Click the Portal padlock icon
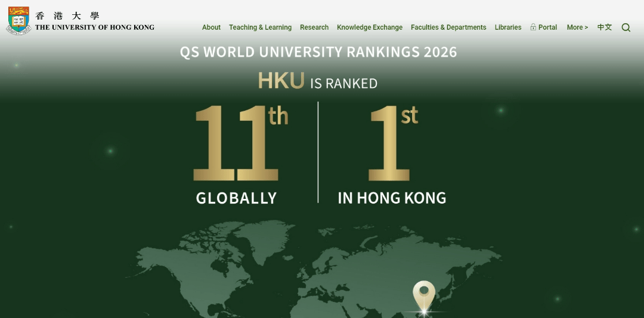The image size is (644, 318). click(x=533, y=27)
